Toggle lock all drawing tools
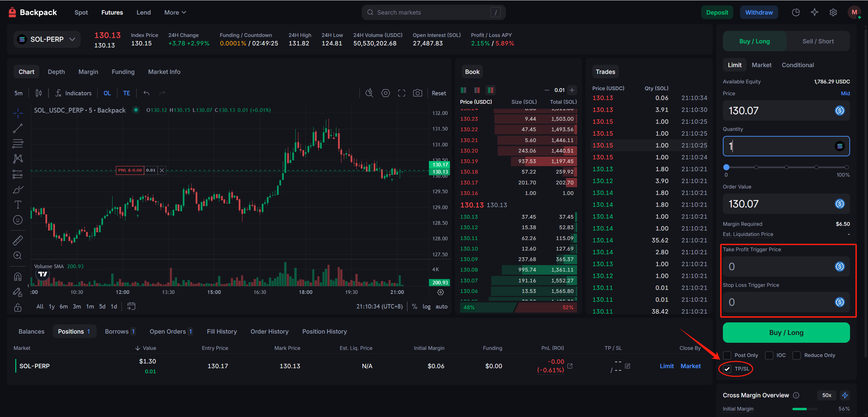 [x=18, y=307]
